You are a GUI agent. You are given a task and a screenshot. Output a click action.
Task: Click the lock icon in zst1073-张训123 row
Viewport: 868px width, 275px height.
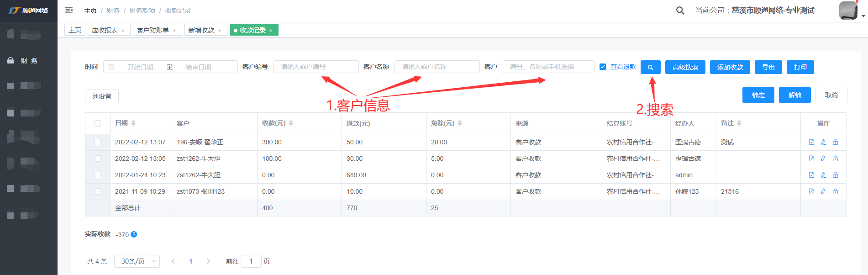[x=835, y=191]
